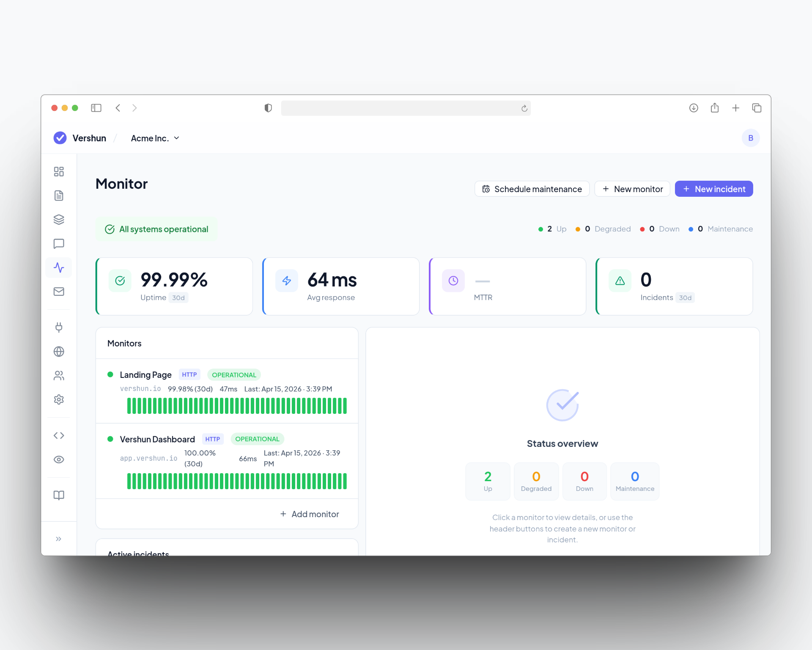Open the chat message sidebar icon
812x650 pixels.
tap(59, 244)
